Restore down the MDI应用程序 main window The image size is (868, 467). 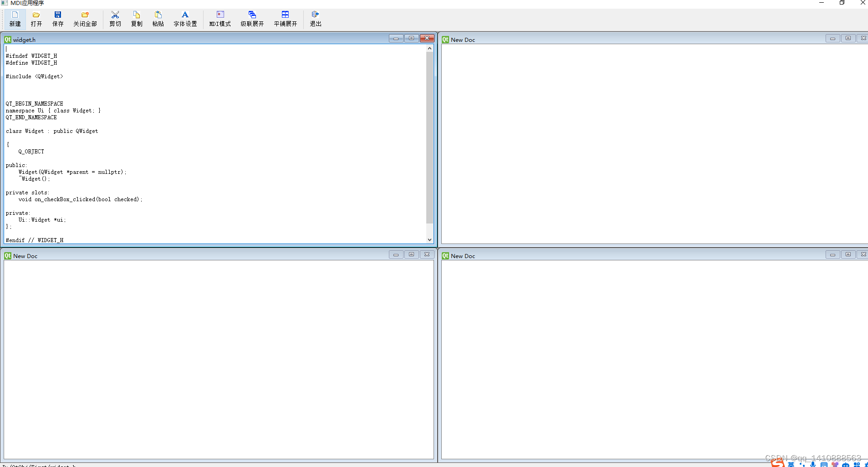point(842,3)
